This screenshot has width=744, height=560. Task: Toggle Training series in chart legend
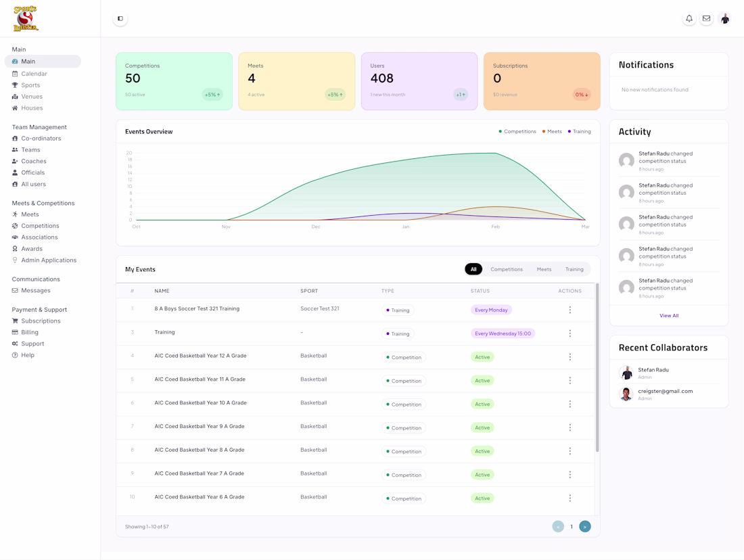tap(580, 131)
